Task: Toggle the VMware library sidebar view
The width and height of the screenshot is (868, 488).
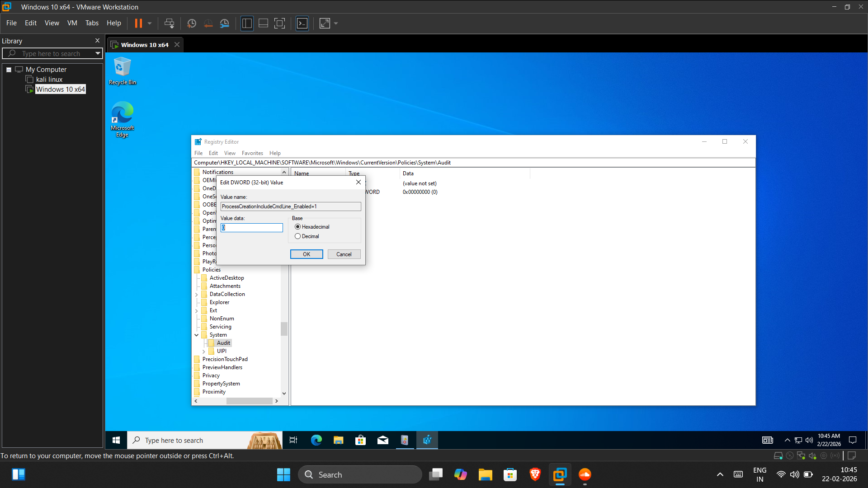Action: tap(247, 23)
